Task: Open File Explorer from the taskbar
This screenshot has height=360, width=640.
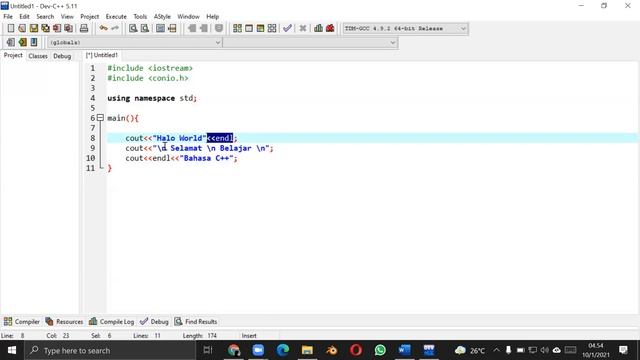Action: click(x=307, y=350)
